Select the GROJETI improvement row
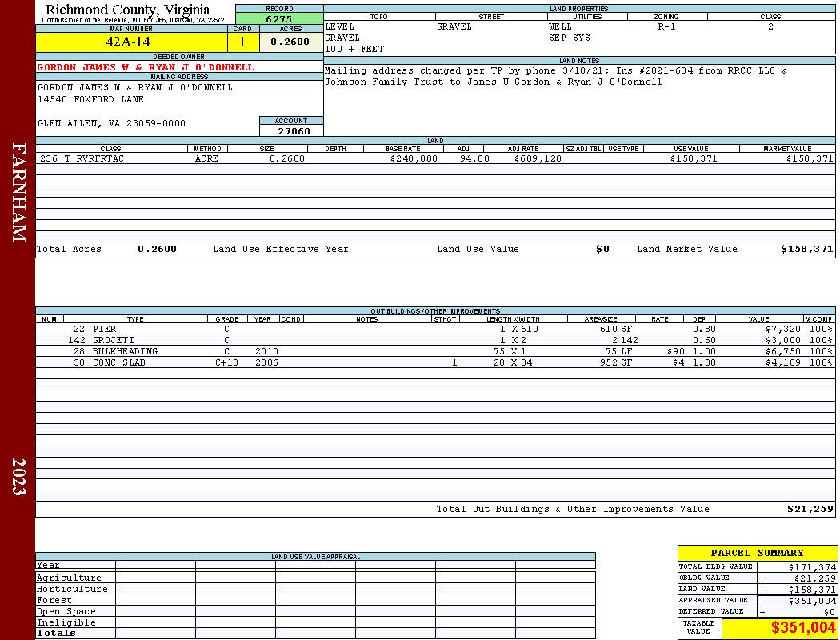The width and height of the screenshot is (840, 640). click(435, 340)
